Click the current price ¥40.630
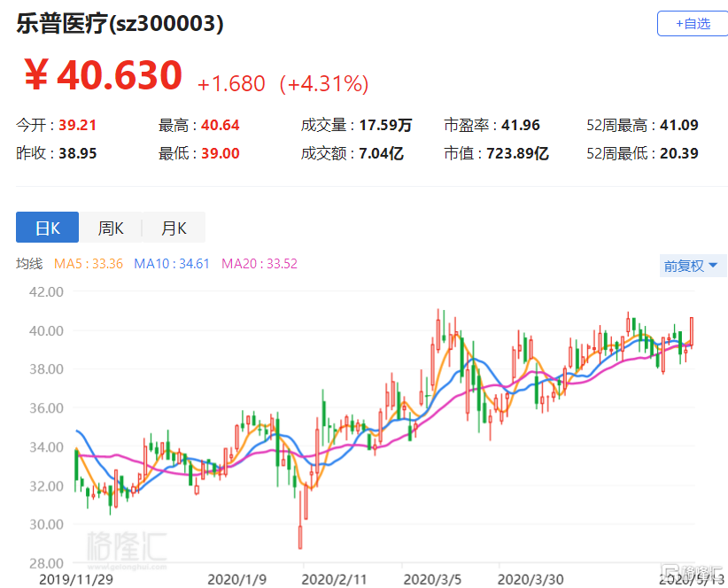This screenshot has width=728, height=588. [103, 74]
